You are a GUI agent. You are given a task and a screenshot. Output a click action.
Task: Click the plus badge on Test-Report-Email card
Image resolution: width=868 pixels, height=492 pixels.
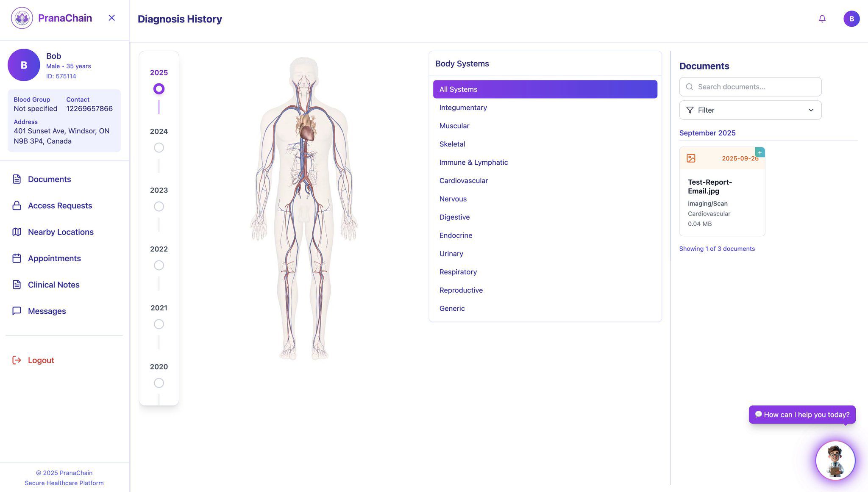coord(759,152)
